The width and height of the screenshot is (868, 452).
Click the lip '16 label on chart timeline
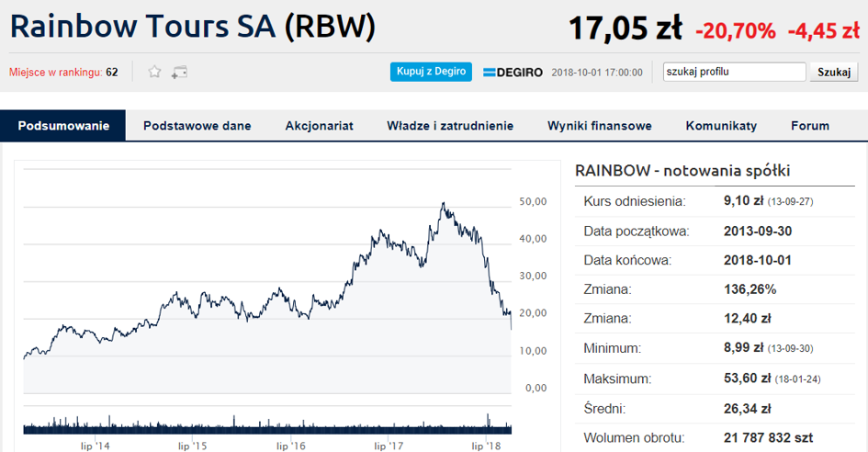[x=291, y=446]
